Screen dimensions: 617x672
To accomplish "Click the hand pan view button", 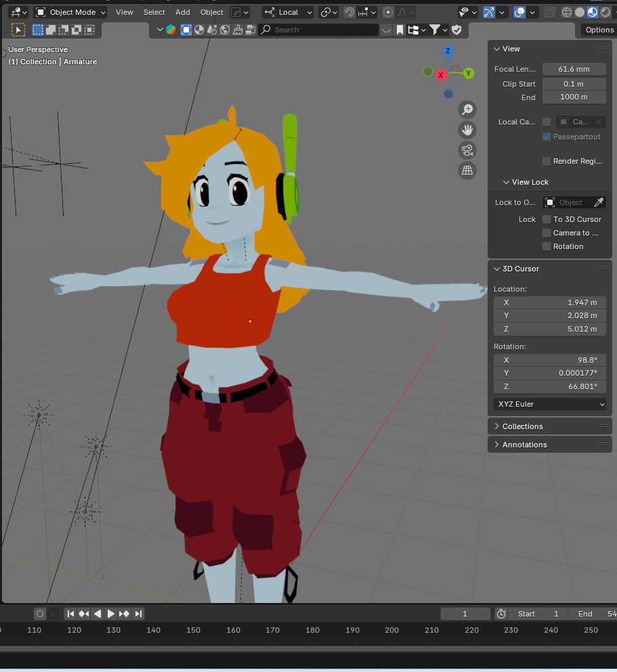I will (x=467, y=130).
